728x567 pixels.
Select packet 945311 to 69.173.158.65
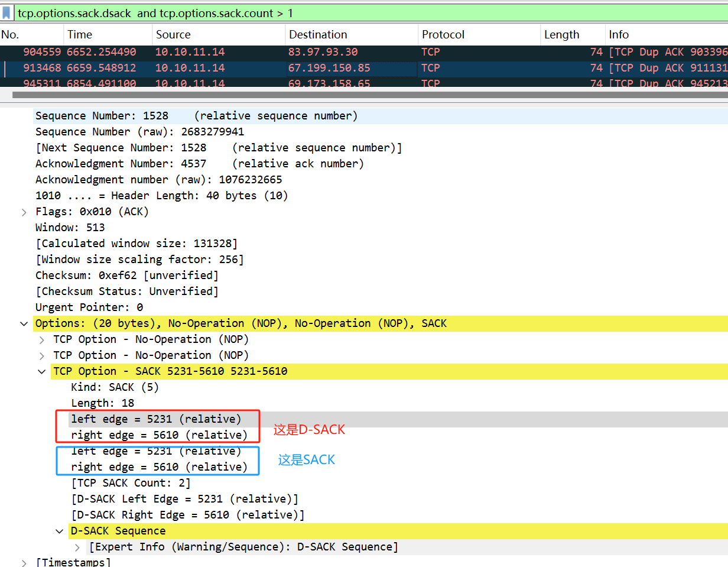pos(364,83)
